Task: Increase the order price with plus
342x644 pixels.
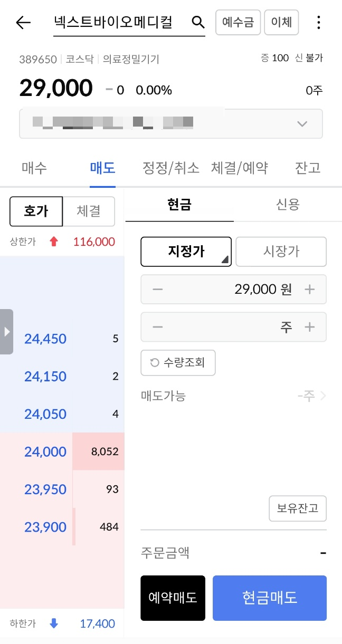Action: (310, 290)
